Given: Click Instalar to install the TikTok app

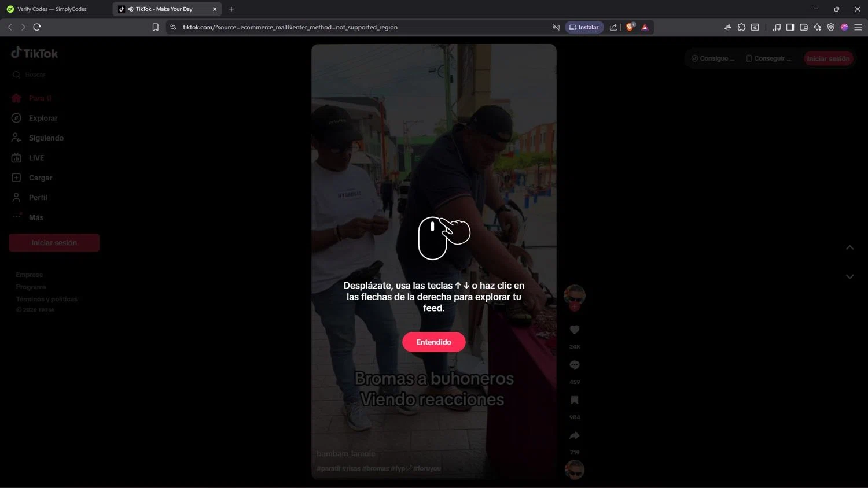Looking at the screenshot, I should coord(584,27).
